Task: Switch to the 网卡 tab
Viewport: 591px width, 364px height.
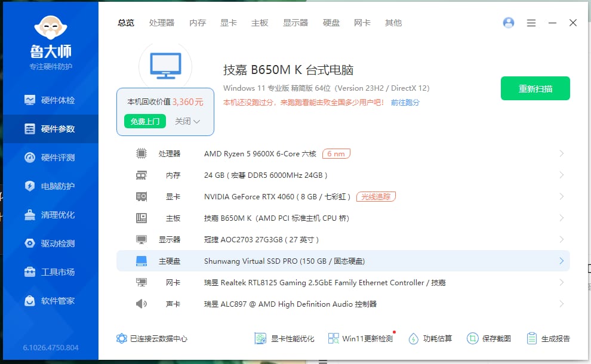Action: pyautogui.click(x=362, y=23)
